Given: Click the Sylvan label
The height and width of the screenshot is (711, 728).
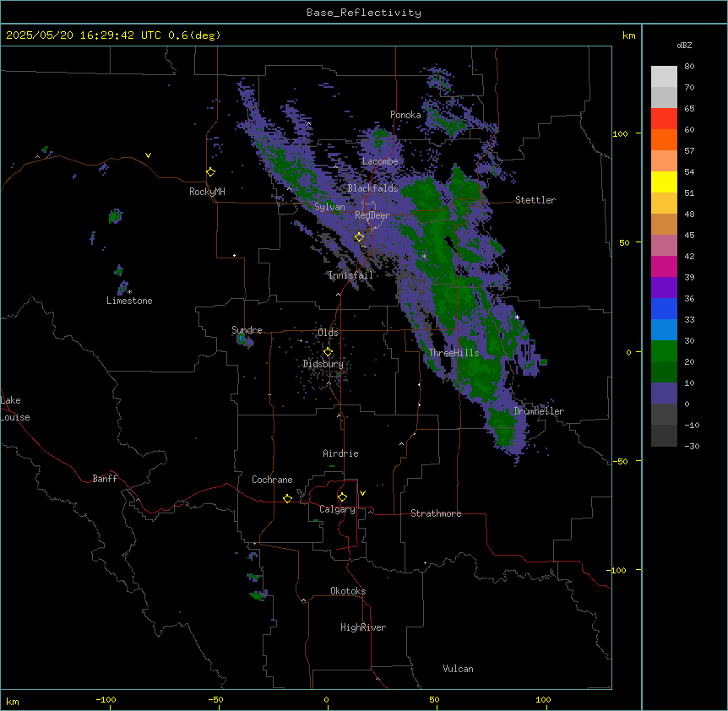Looking at the screenshot, I should tap(329, 207).
